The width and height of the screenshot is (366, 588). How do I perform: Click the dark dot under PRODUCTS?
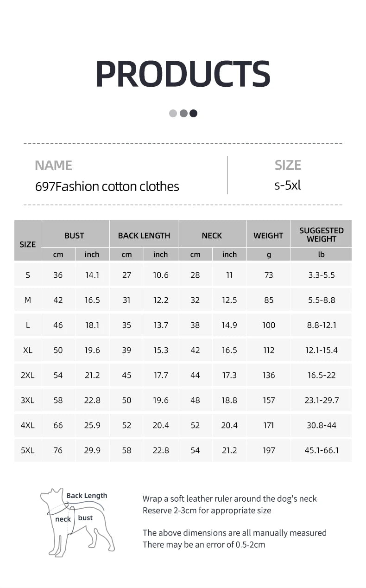194,113
